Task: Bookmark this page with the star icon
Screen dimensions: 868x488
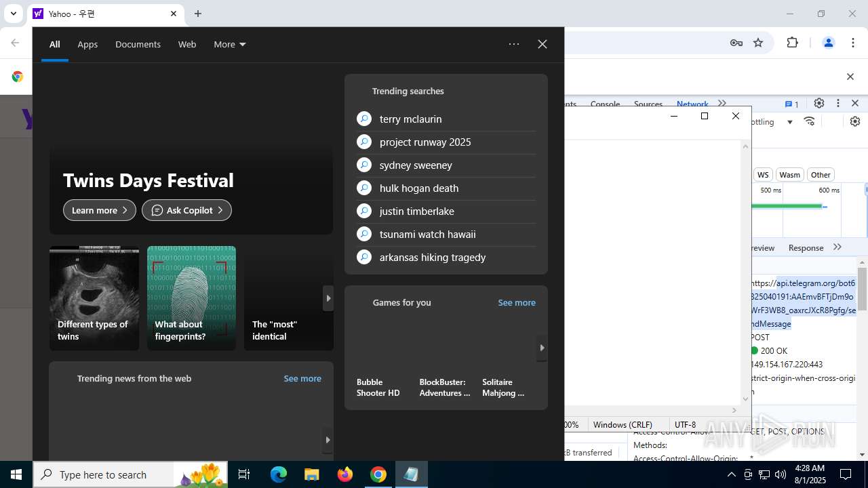Action: point(758,43)
